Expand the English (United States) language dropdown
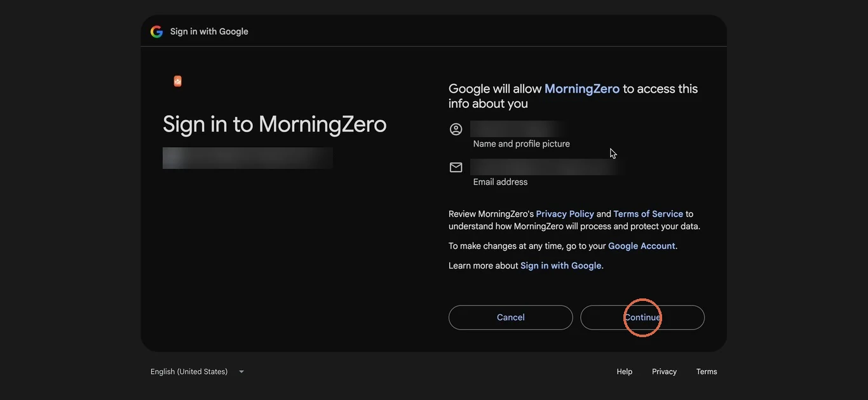This screenshot has height=400, width=868. pyautogui.click(x=198, y=371)
